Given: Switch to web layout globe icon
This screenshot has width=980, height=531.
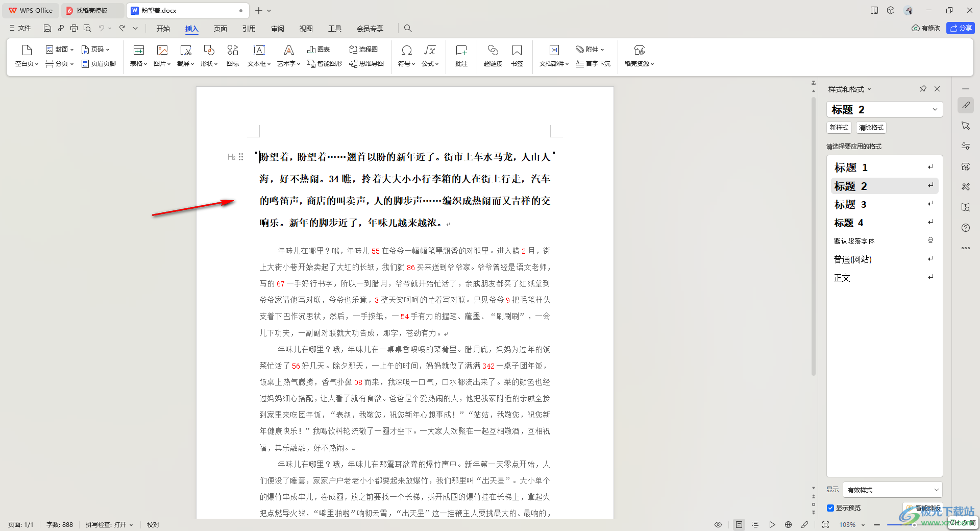Looking at the screenshot, I should [x=788, y=524].
